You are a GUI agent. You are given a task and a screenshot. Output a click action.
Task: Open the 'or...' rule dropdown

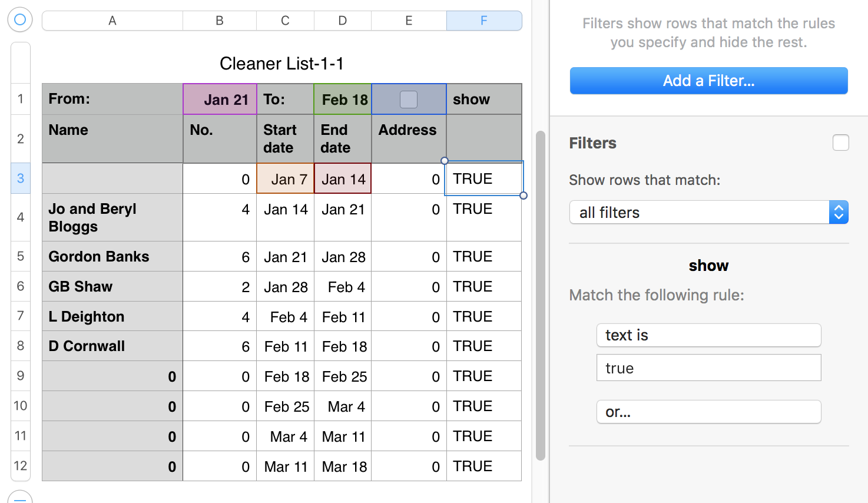pyautogui.click(x=708, y=412)
